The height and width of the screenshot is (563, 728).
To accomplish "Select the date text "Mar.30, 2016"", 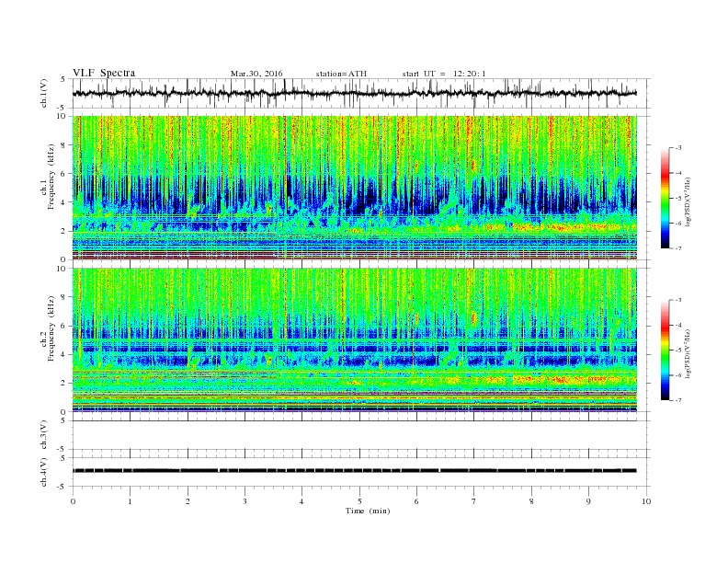I will pos(256,74).
